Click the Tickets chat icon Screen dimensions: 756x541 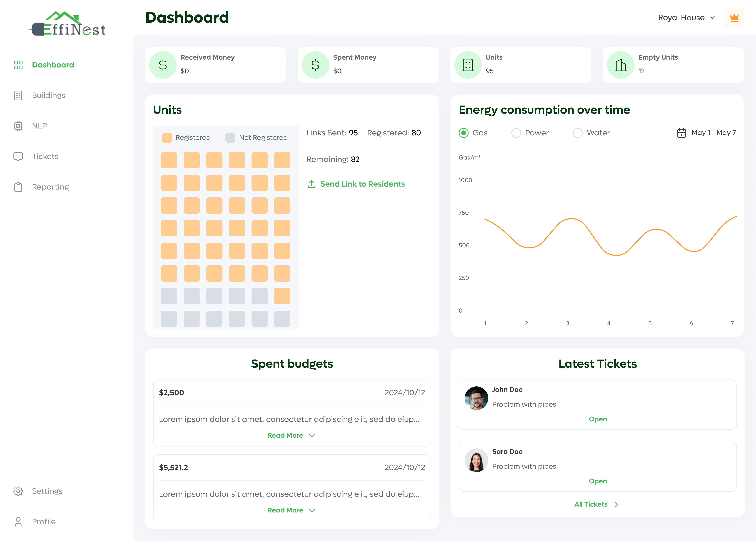18,157
